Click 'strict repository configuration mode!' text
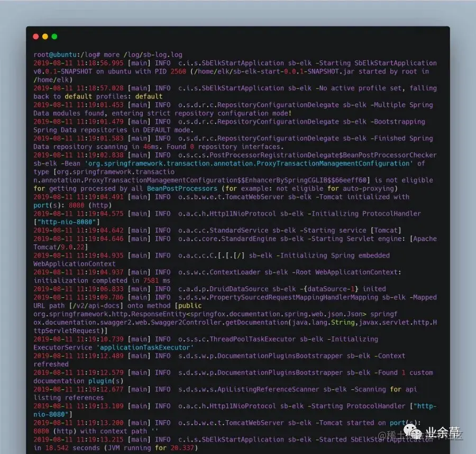476x454 pixels. point(219,113)
